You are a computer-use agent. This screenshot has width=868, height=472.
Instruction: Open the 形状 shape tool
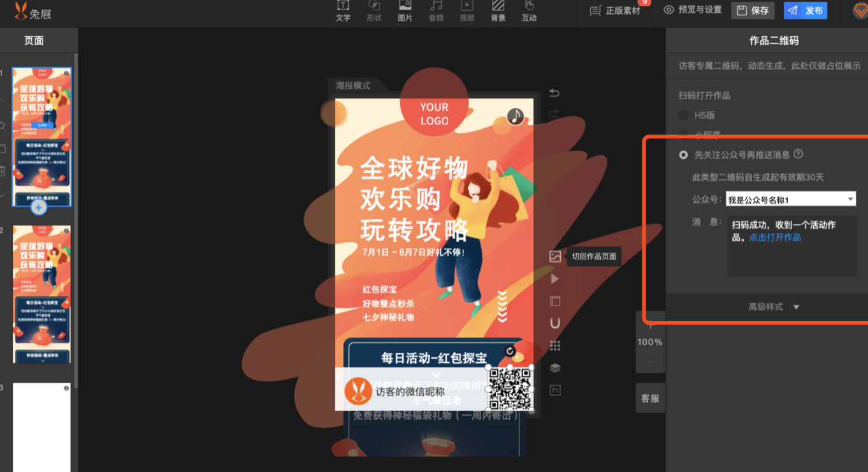click(374, 11)
